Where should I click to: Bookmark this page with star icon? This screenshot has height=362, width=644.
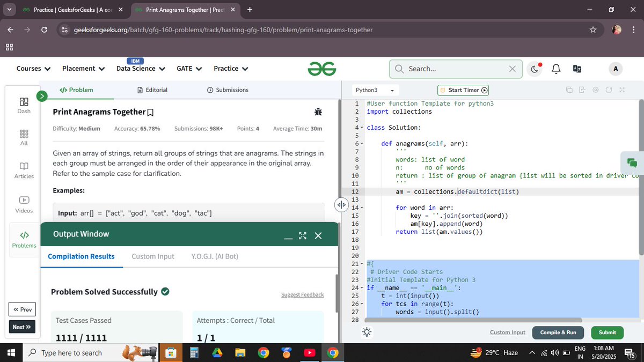[593, 29]
